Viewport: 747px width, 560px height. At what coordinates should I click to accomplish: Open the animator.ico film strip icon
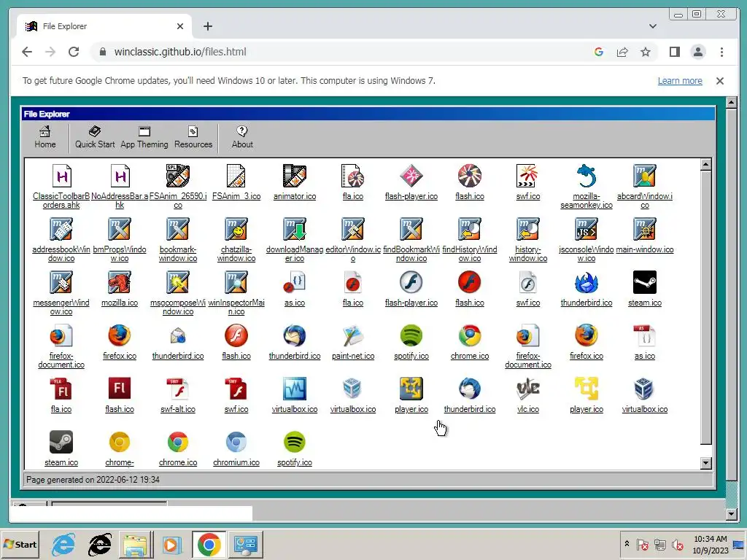coord(295,182)
